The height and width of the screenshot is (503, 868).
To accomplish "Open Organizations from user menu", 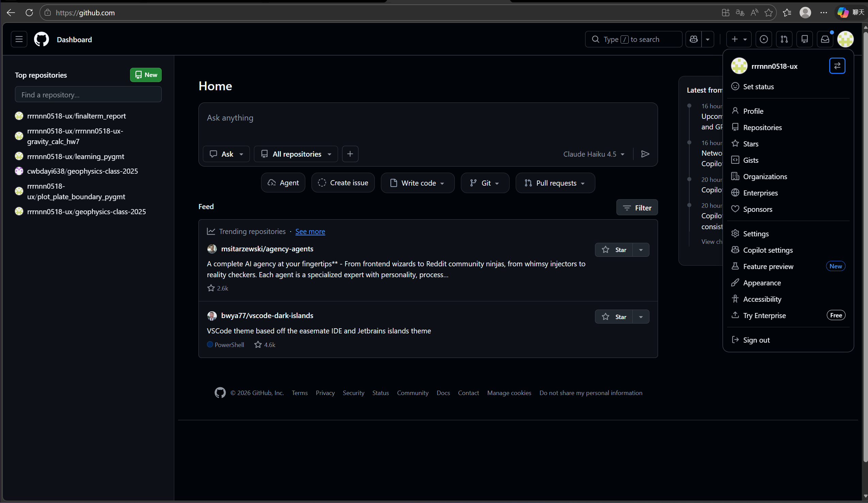I will click(x=788, y=176).
